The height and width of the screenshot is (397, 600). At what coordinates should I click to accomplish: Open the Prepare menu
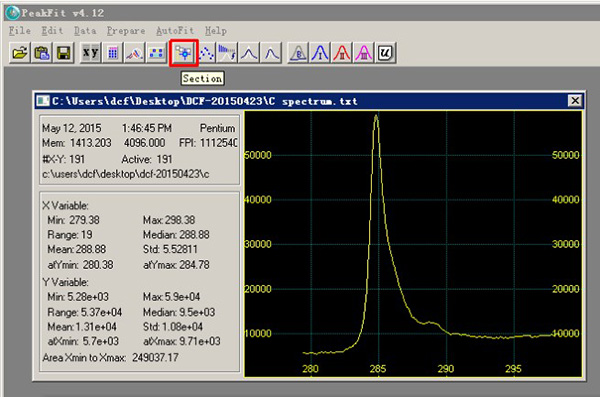pos(126,31)
